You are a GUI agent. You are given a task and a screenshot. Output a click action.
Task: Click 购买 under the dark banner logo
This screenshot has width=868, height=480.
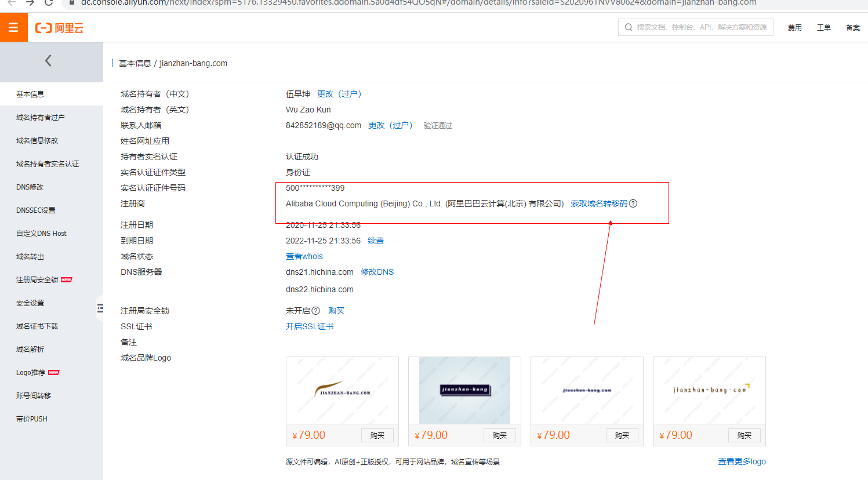tap(500, 435)
